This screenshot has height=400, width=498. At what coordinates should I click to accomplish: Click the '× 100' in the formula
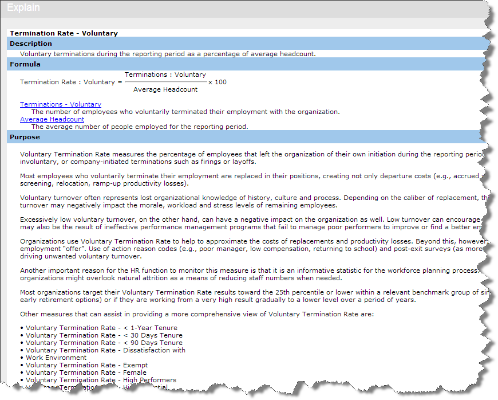217,82
